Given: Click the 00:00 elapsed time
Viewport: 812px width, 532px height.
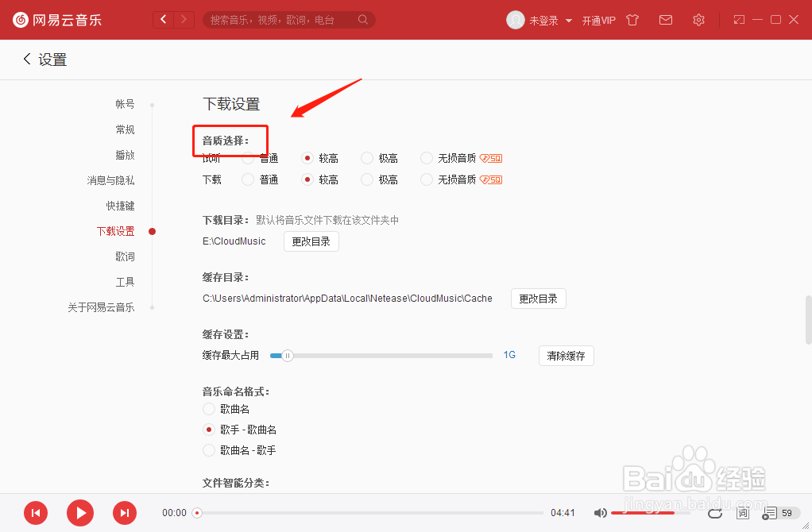Looking at the screenshot, I should coord(174,513).
